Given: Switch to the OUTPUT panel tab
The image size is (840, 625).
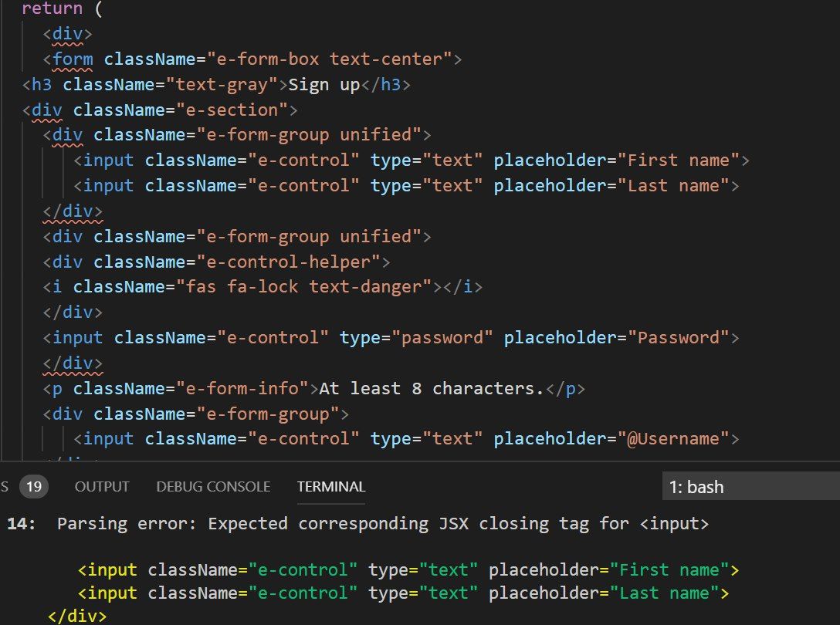Looking at the screenshot, I should [102, 487].
